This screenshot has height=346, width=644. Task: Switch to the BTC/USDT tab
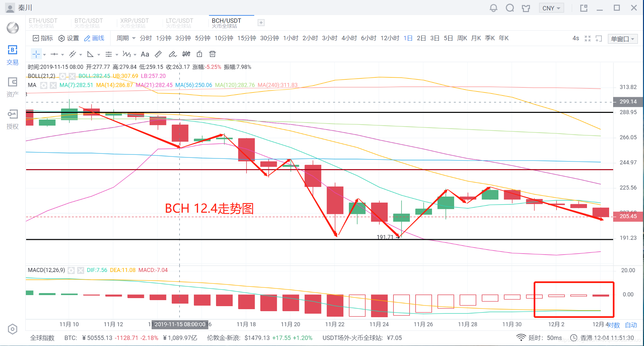click(x=89, y=23)
